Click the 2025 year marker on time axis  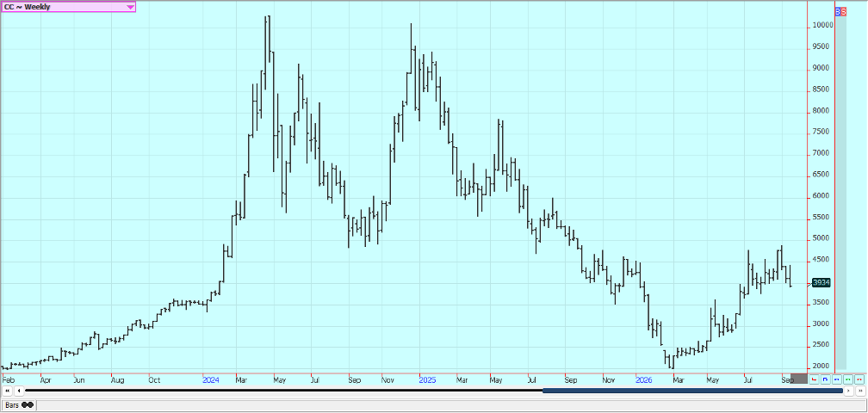427,380
